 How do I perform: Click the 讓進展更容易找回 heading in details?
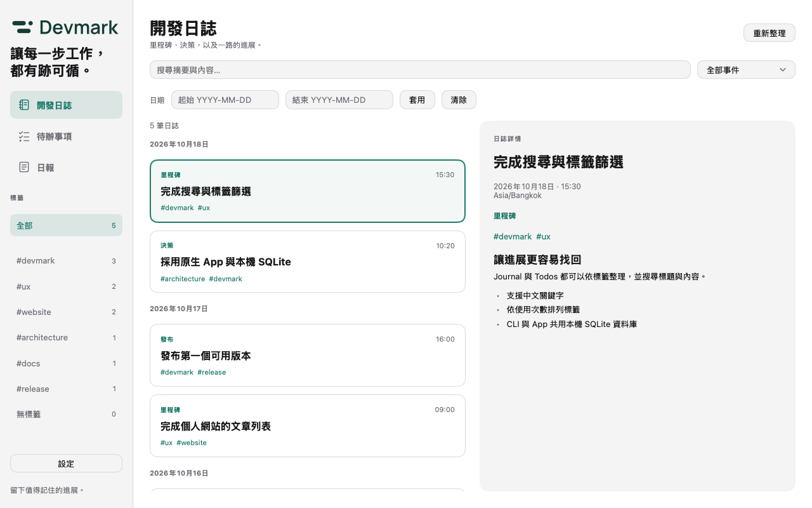point(537,260)
